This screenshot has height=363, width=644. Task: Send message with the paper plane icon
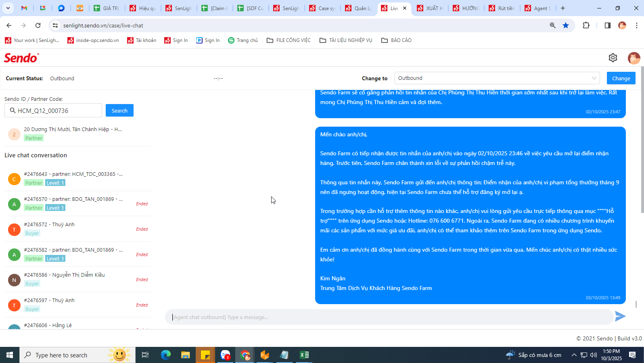coord(620,317)
